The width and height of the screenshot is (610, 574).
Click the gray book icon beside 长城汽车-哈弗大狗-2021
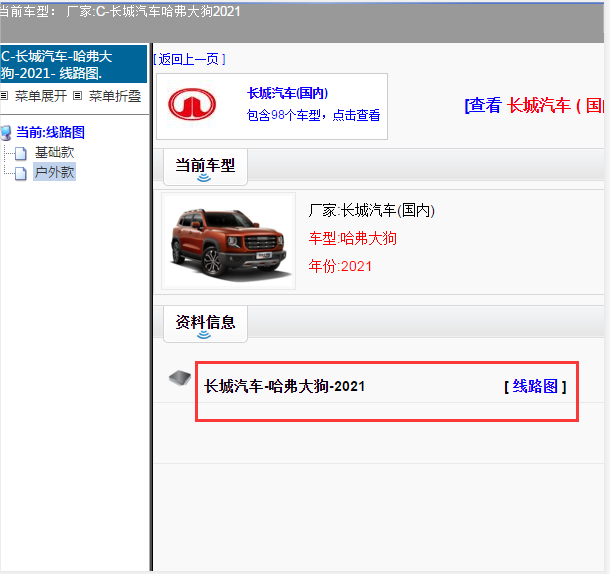(180, 377)
